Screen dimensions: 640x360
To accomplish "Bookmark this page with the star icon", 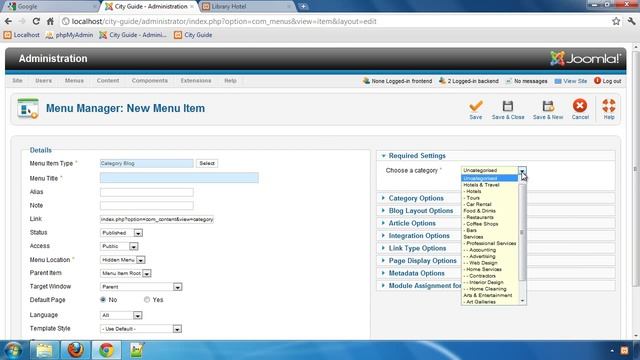I will 616,21.
